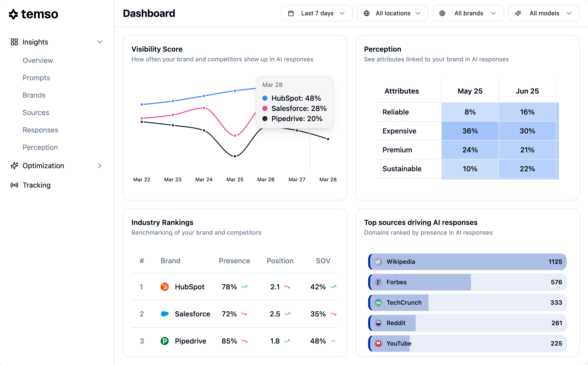Viewport: 588px width, 365px height.
Task: Expand the Optimization section arrow
Action: coord(100,166)
